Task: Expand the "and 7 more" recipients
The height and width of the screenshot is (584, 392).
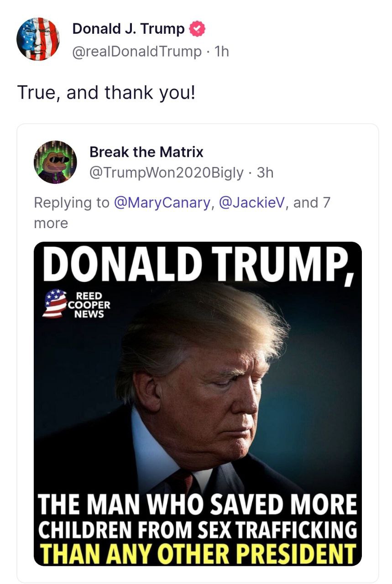Action: [182, 213]
